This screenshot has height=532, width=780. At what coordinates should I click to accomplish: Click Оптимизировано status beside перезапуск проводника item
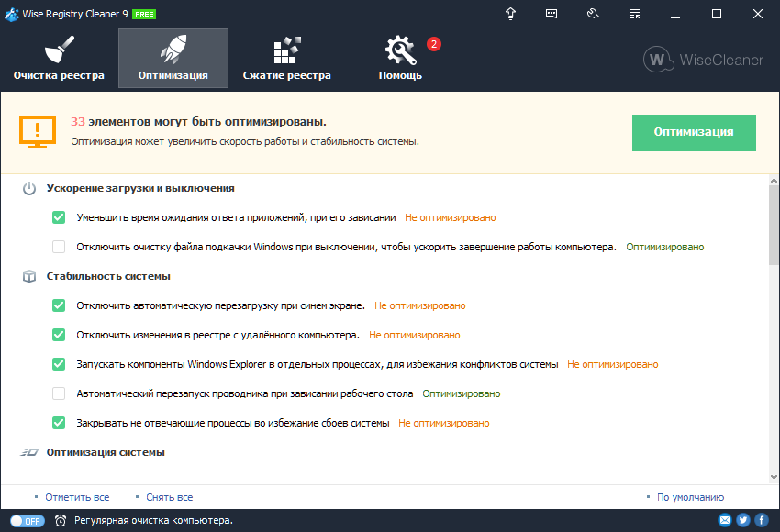pos(462,393)
